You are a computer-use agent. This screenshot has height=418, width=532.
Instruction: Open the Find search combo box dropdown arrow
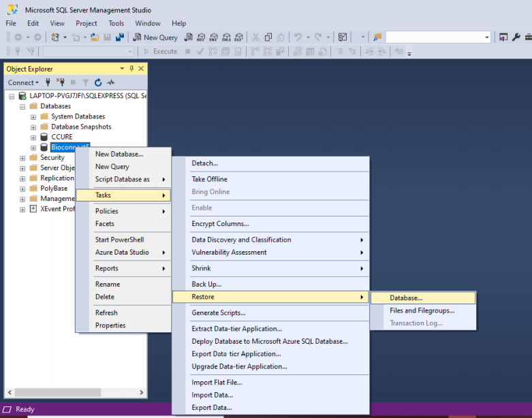487,37
